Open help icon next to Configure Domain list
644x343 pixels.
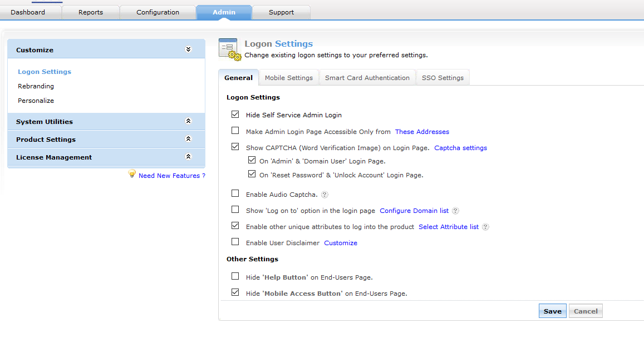click(455, 211)
